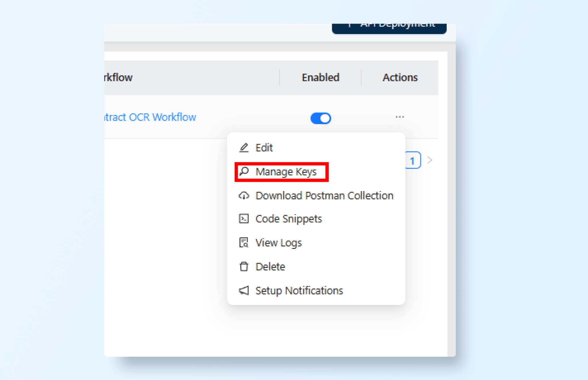Select Setup Notifications in the context menu
Viewport: 588px width, 380px height.
299,290
